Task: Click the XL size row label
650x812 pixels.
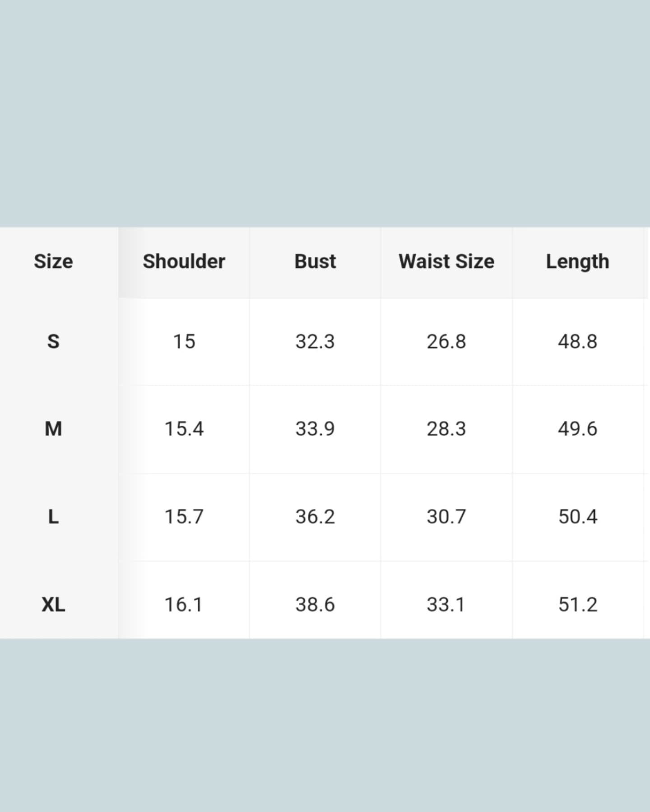Action: (53, 604)
